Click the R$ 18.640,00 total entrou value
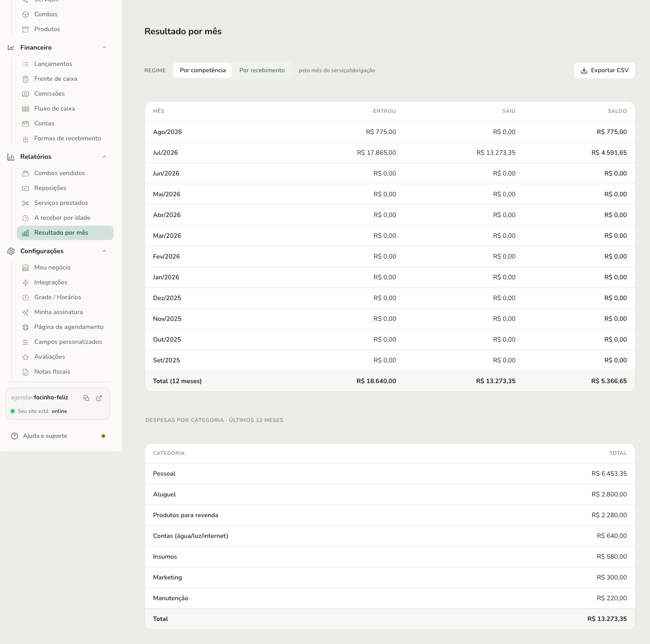 point(376,381)
